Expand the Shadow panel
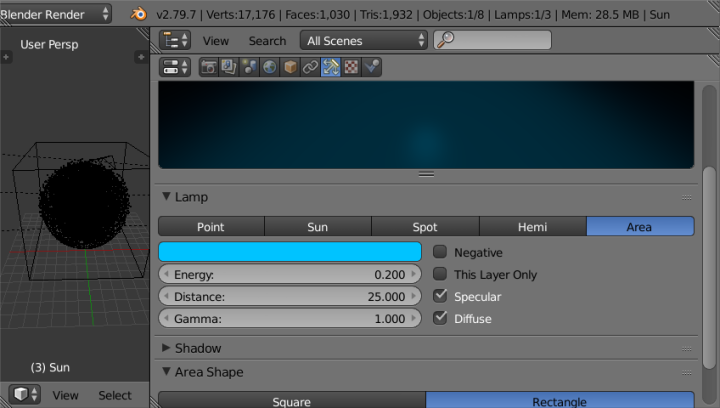 point(198,348)
